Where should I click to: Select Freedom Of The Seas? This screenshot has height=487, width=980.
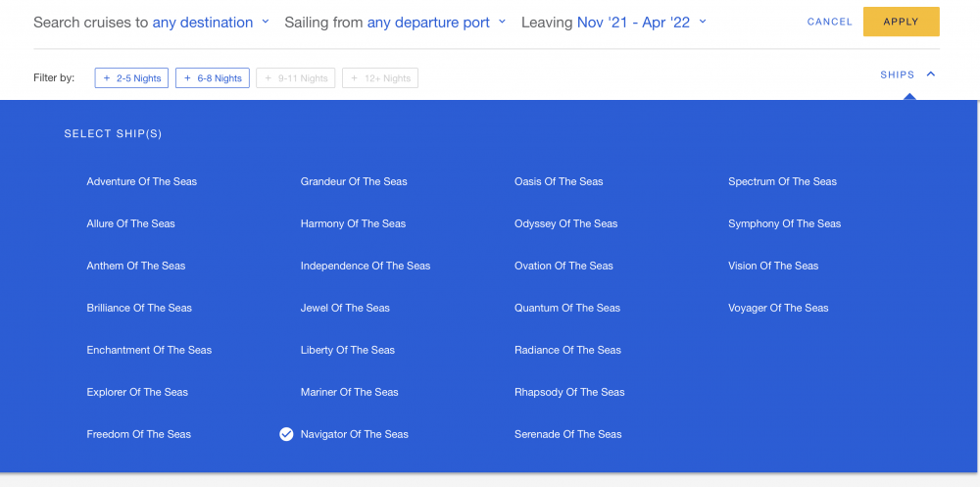coord(139,434)
